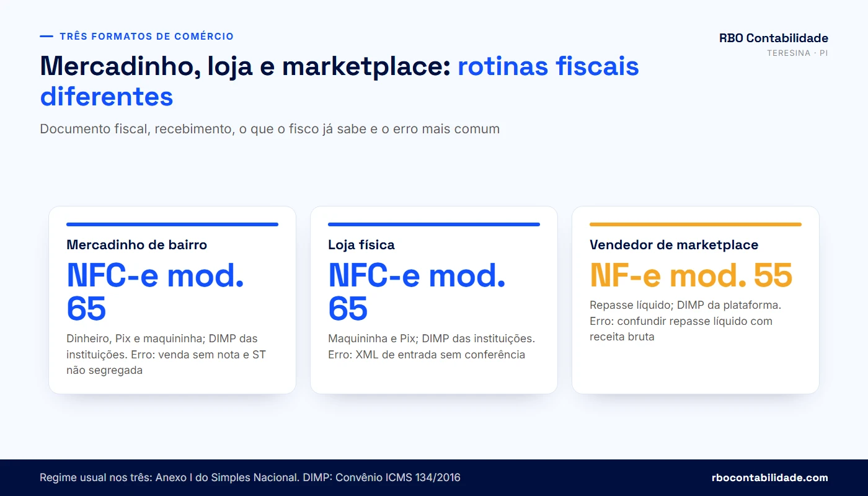This screenshot has height=496, width=868.
Task: Select the 'Mercadinho de bairro' card title
Action: (136, 245)
